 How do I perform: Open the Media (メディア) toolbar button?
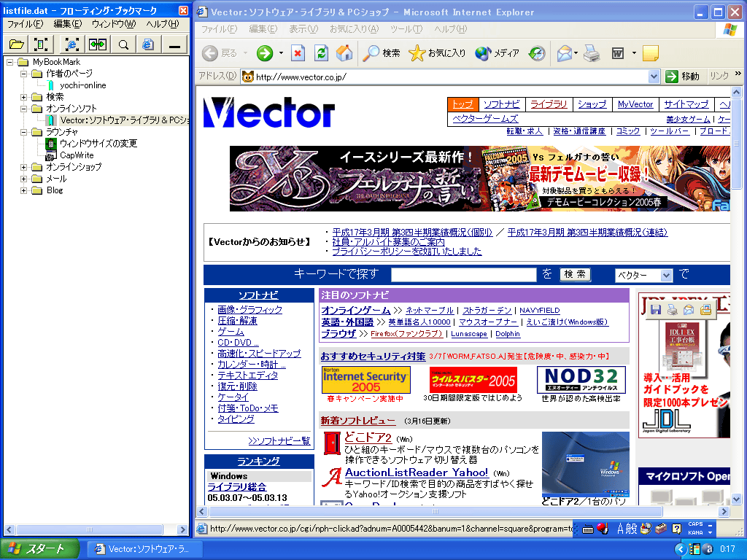(x=497, y=52)
